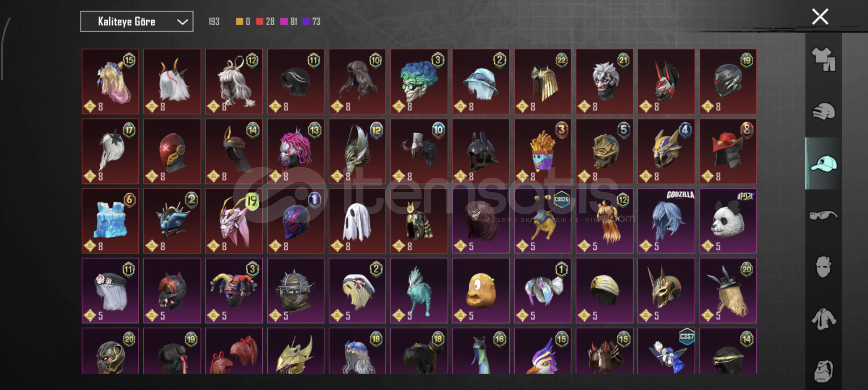This screenshot has height=390, width=868.
Task: Close the inventory with X button
Action: (820, 17)
